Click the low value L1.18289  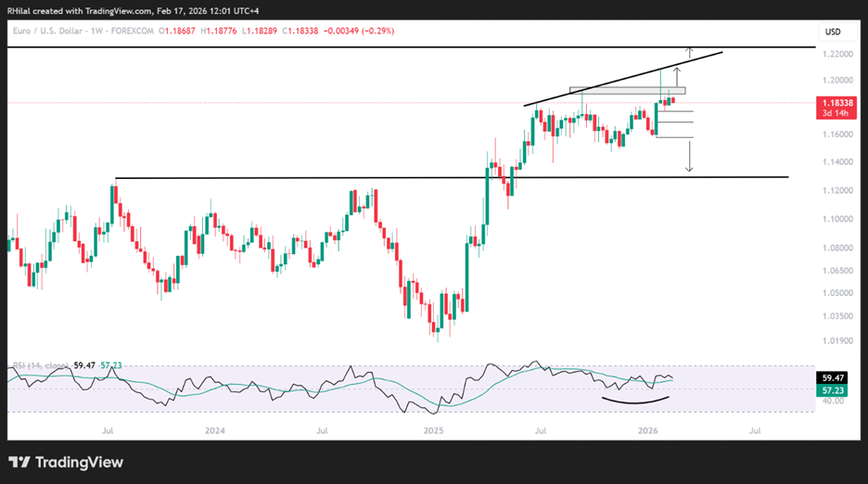pyautogui.click(x=260, y=31)
